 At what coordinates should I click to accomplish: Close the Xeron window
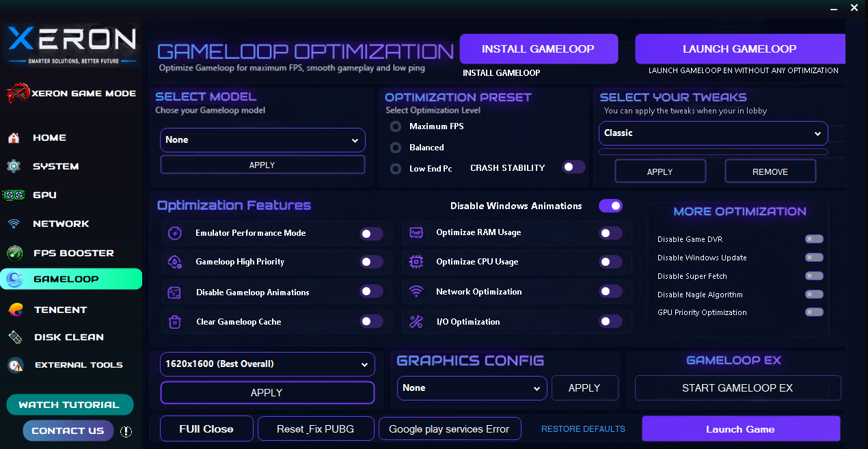854,8
